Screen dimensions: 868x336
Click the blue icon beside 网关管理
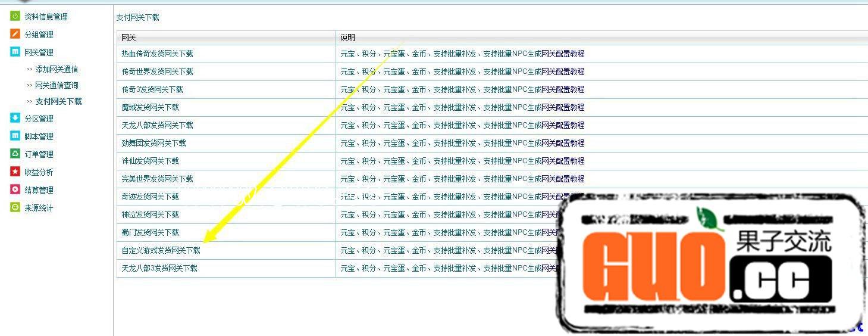pyautogui.click(x=15, y=52)
